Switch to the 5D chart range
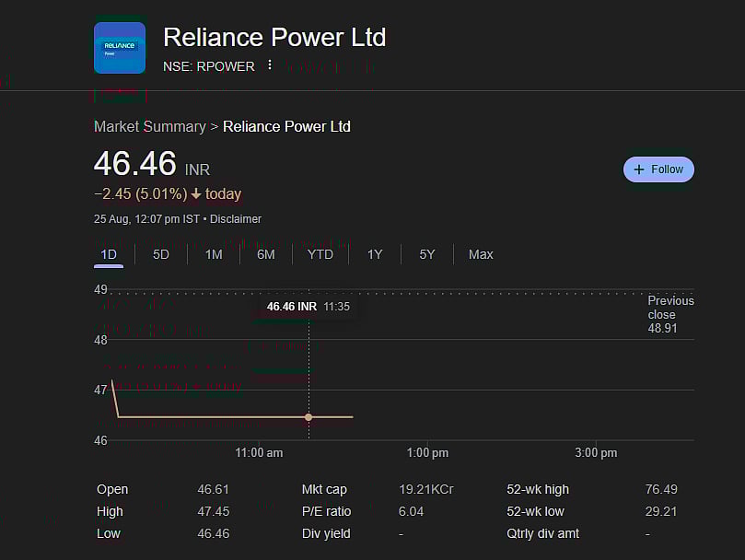 [x=161, y=255]
